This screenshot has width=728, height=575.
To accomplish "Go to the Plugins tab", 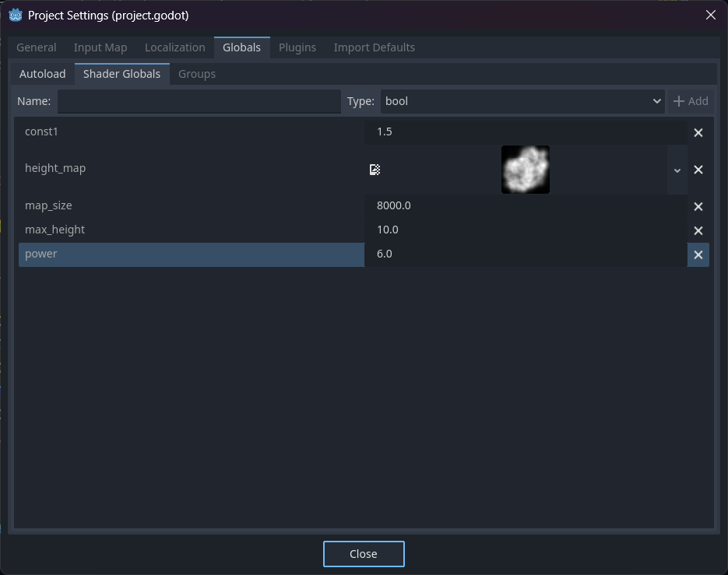I will (297, 47).
